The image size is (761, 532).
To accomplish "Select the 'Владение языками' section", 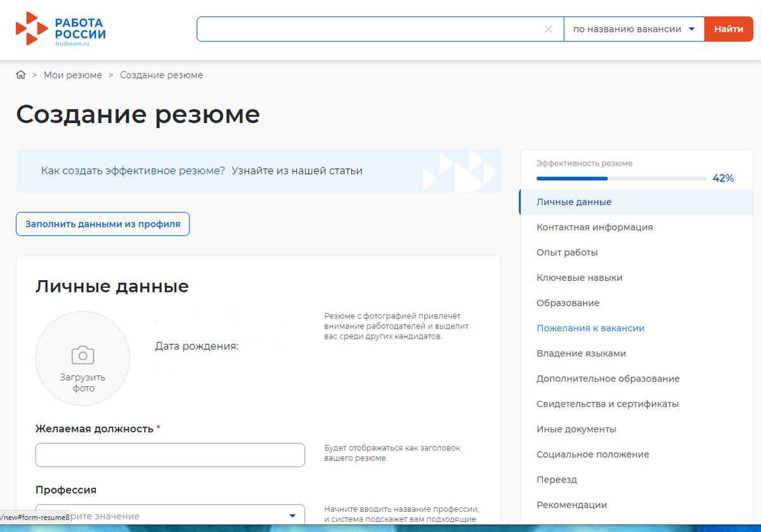I will coord(580,353).
